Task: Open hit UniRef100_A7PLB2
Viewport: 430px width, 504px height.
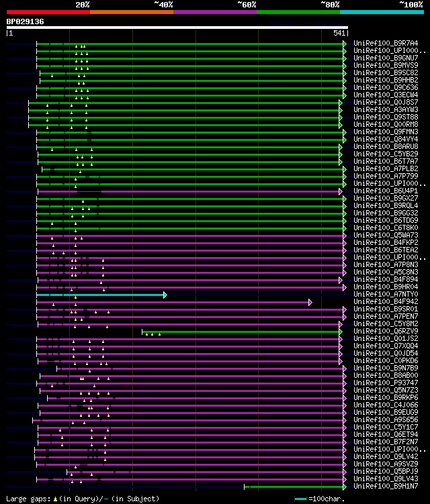Action: coord(386,168)
